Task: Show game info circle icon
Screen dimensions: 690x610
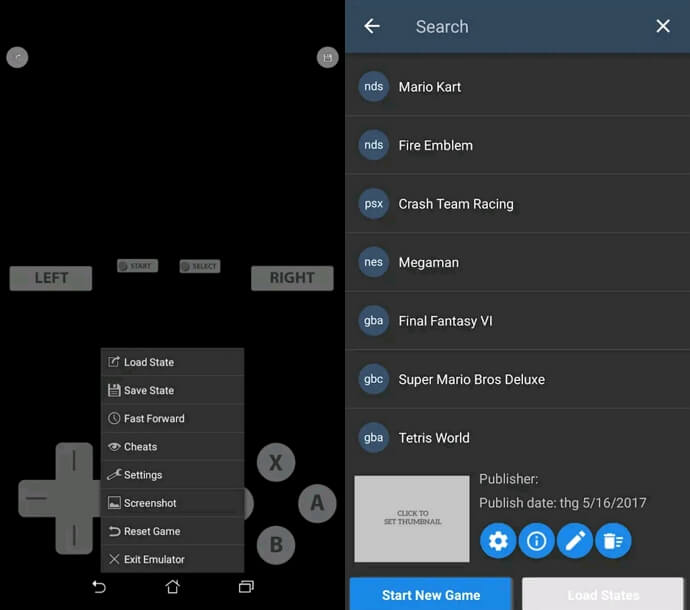Action: point(536,540)
